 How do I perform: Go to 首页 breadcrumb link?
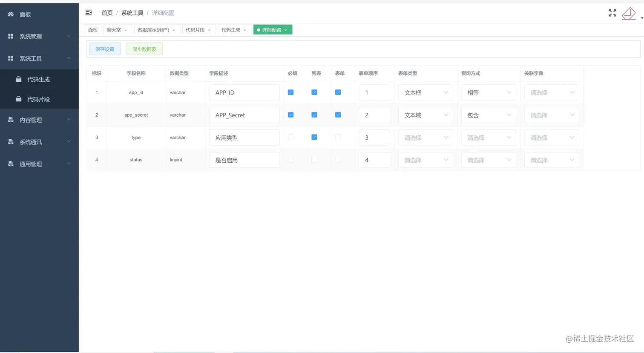[107, 13]
